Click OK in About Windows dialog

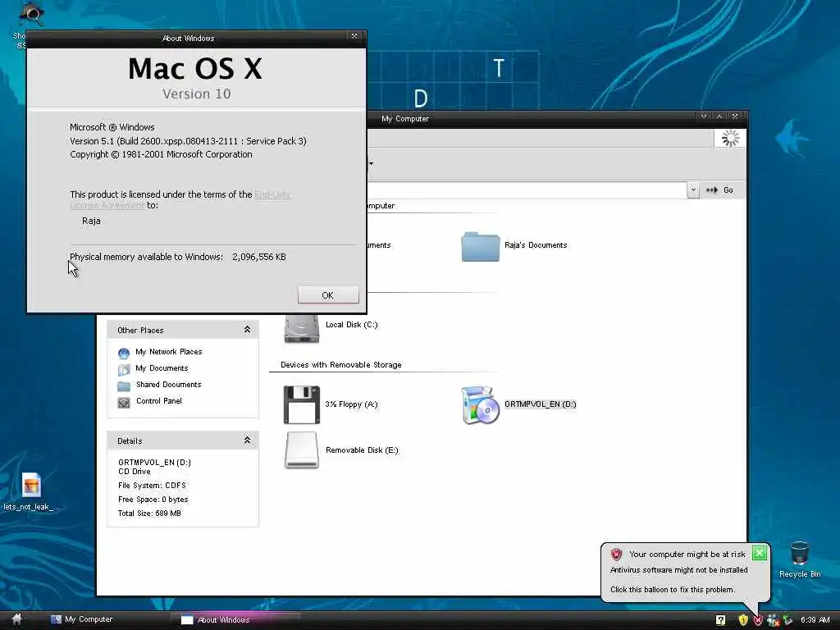(x=328, y=295)
